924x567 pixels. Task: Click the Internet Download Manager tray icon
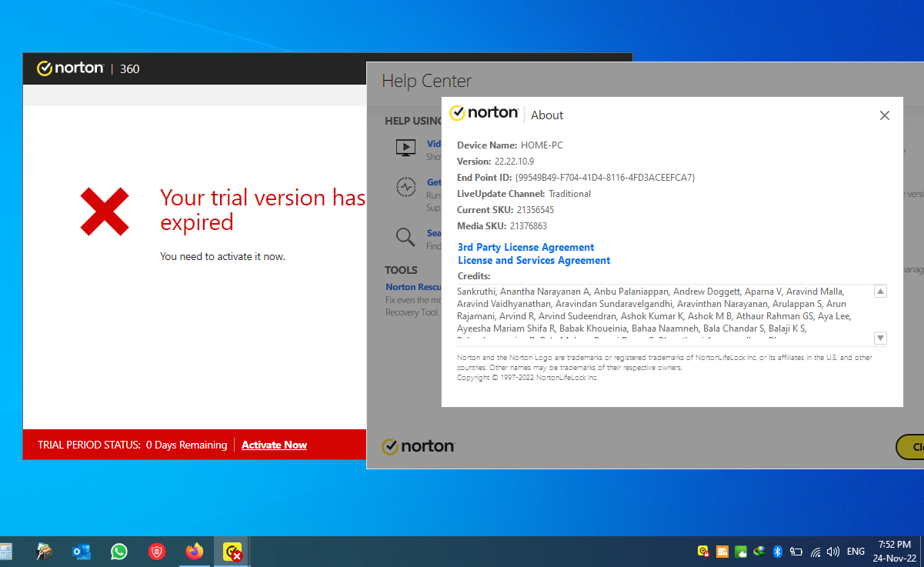759,551
